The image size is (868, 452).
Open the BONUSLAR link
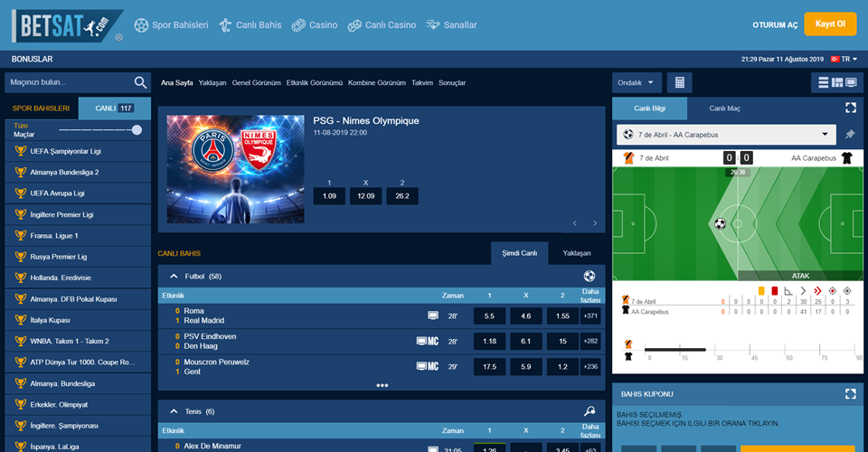(x=33, y=59)
